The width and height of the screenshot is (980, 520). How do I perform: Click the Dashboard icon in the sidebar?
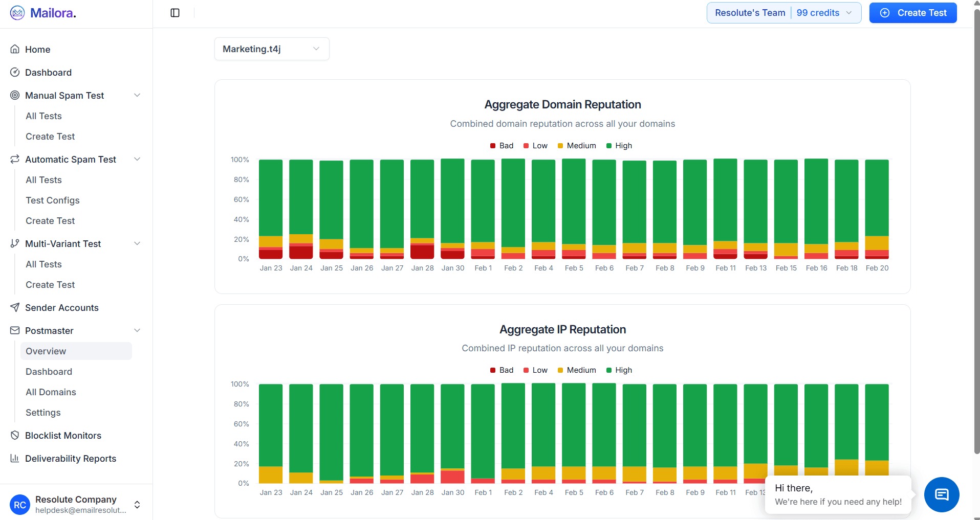click(x=15, y=72)
